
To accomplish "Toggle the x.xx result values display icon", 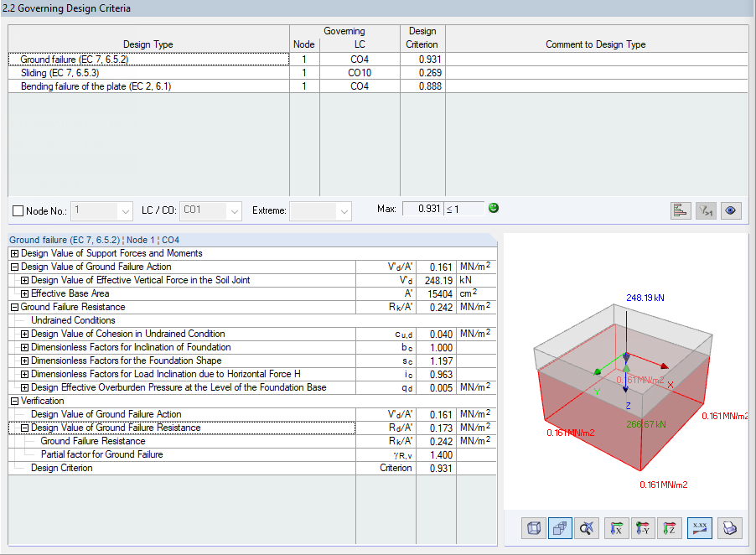I will [700, 528].
